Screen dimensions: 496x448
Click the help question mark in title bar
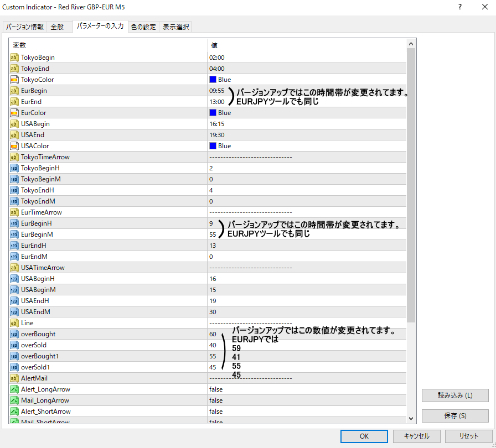pos(459,7)
